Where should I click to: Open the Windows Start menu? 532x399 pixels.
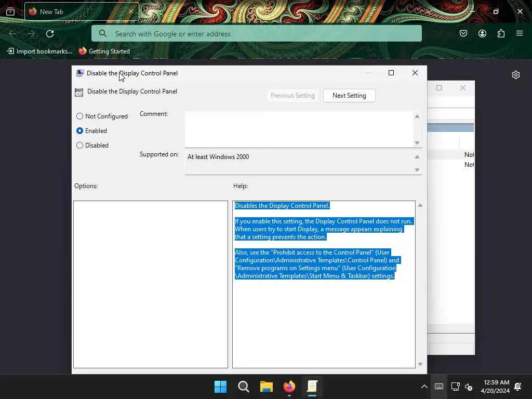pos(220,387)
